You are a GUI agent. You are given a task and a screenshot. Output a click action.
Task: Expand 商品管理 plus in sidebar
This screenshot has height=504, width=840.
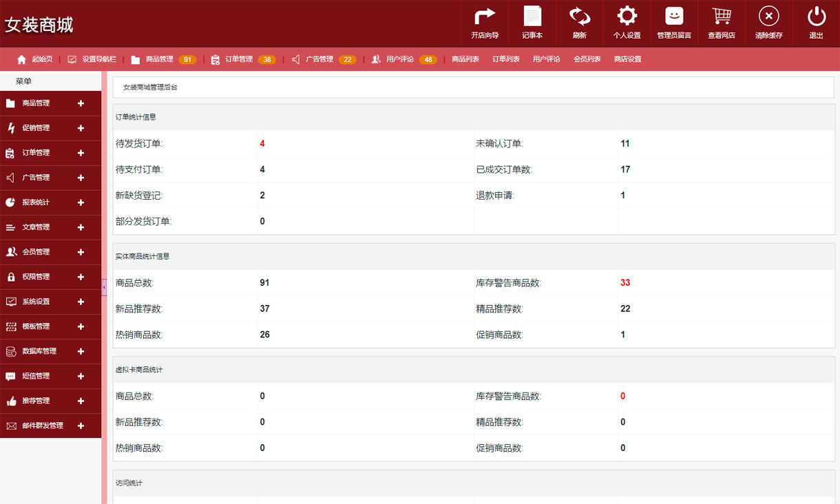(x=81, y=103)
